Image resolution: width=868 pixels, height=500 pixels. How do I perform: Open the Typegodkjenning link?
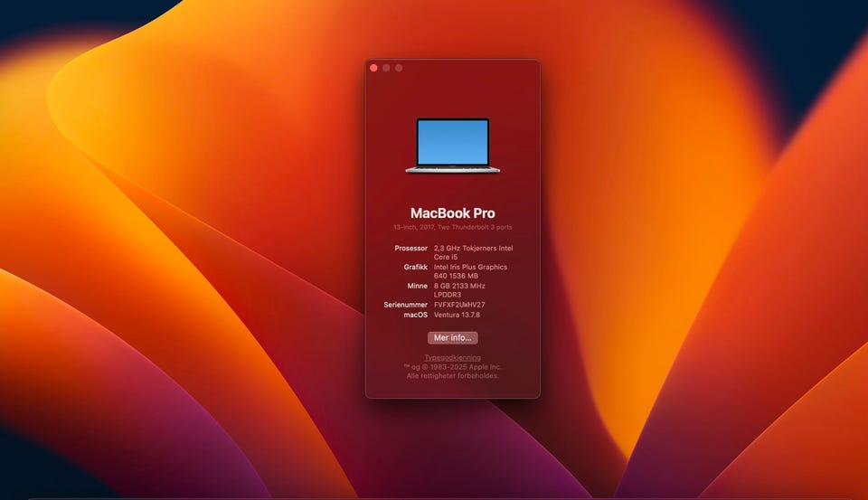452,358
